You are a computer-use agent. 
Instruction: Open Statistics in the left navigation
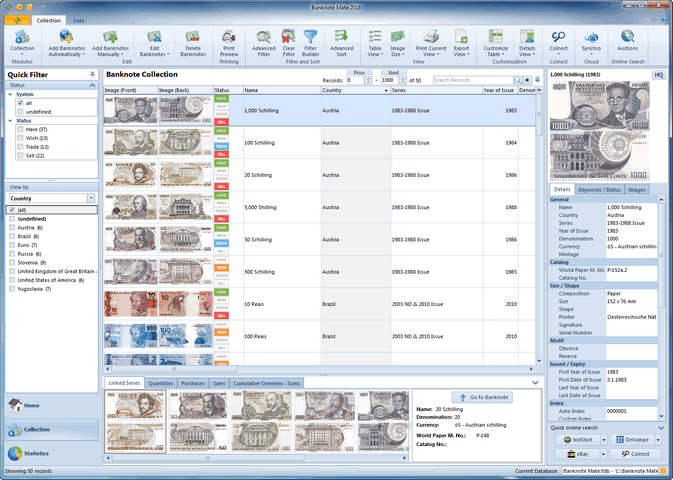coord(36,453)
